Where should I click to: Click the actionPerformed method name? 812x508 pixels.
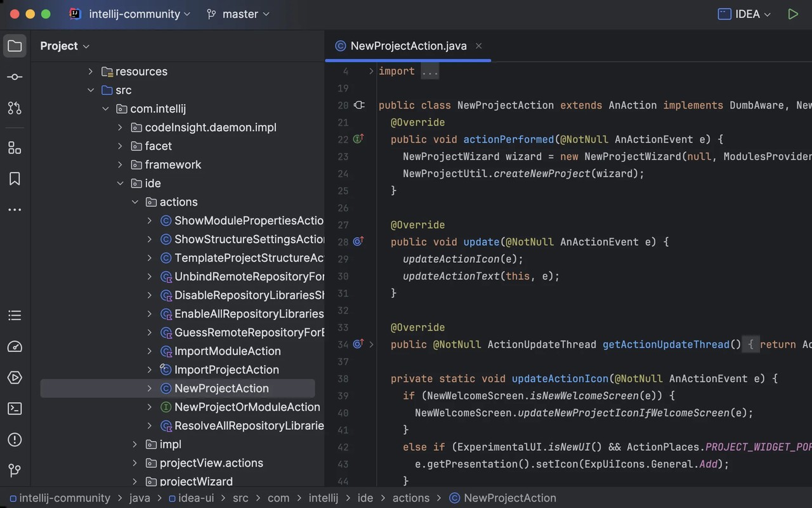[509, 139]
